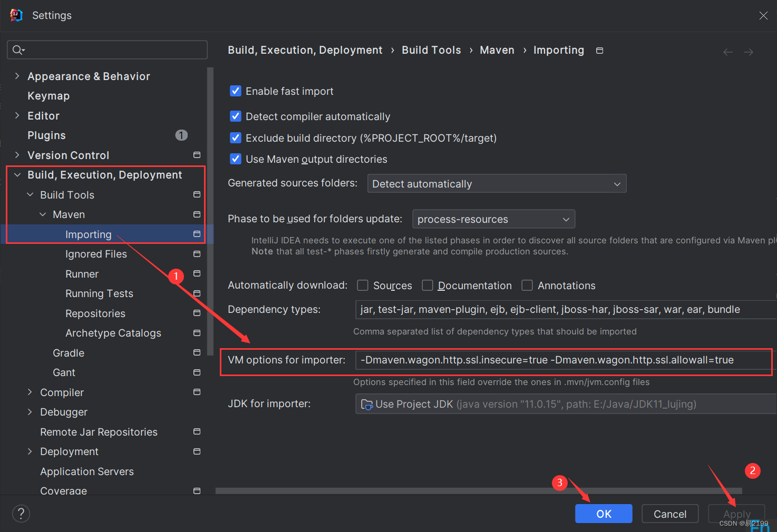Click the JDK folder icon in Use Project JDK field
The height and width of the screenshot is (532, 777).
[366, 404]
